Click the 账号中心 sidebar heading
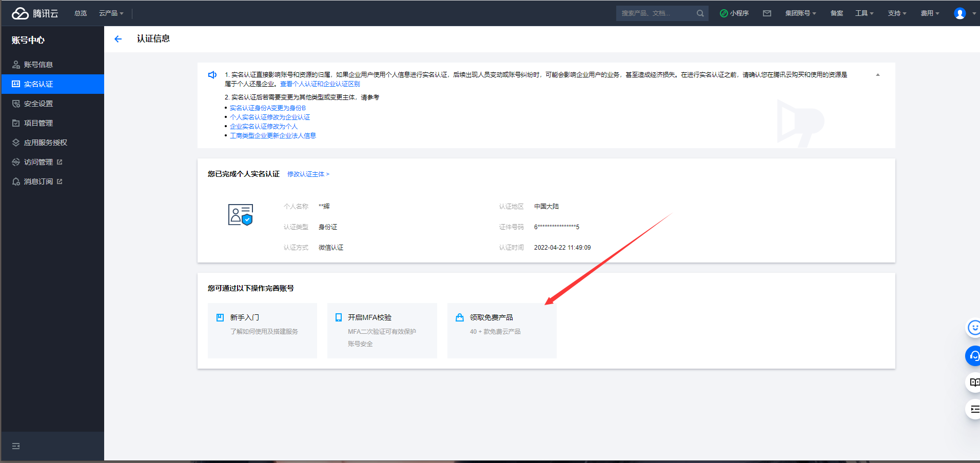Viewport: 980px width, 463px height. pos(28,40)
